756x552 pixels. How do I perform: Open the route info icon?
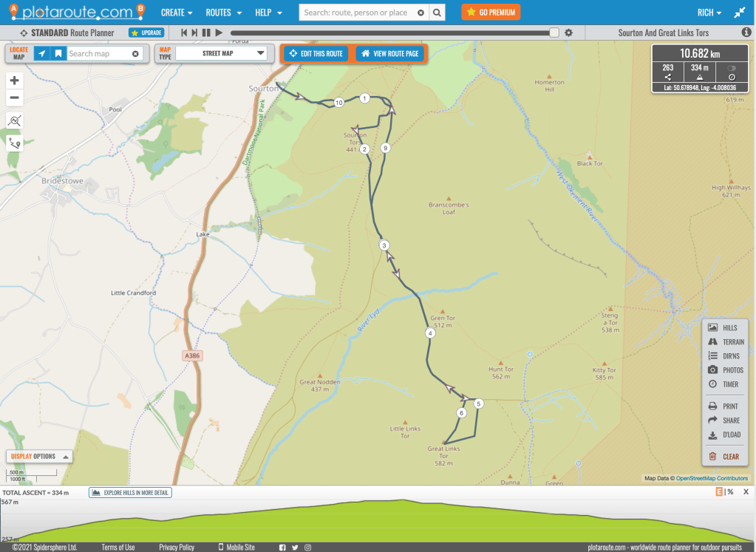click(746, 33)
